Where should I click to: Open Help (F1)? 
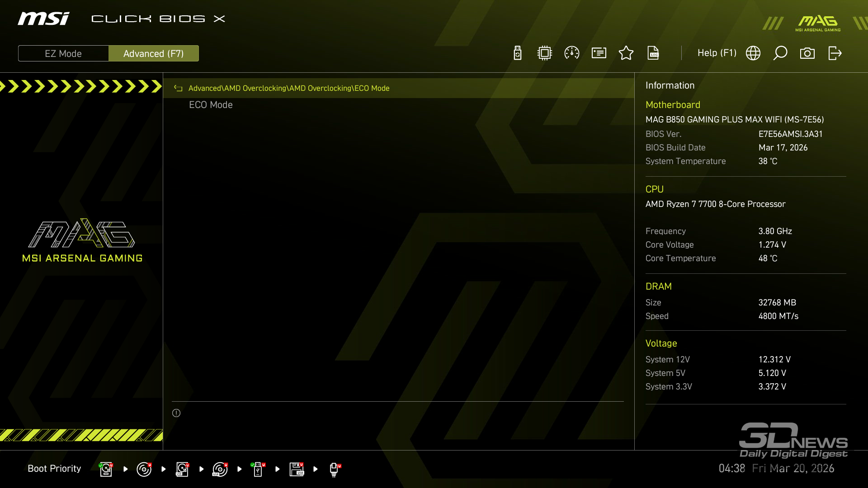click(717, 53)
